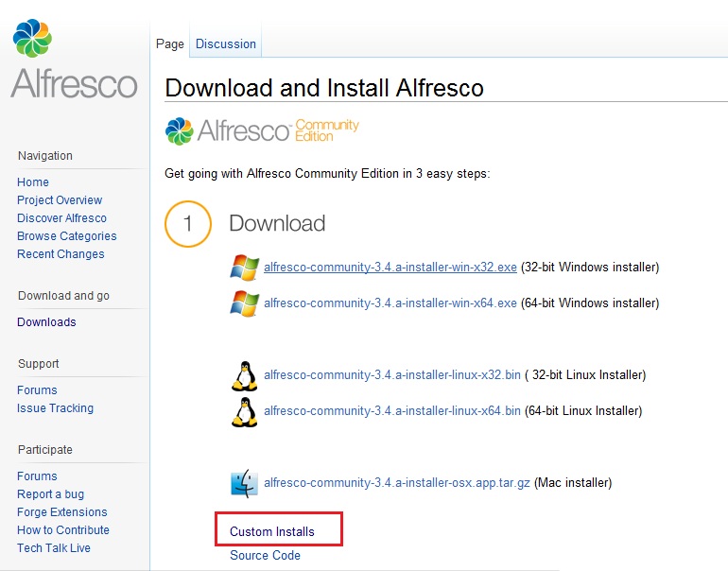The height and width of the screenshot is (571, 728).
Task: Click the orange step 1 circle
Action: [188, 224]
